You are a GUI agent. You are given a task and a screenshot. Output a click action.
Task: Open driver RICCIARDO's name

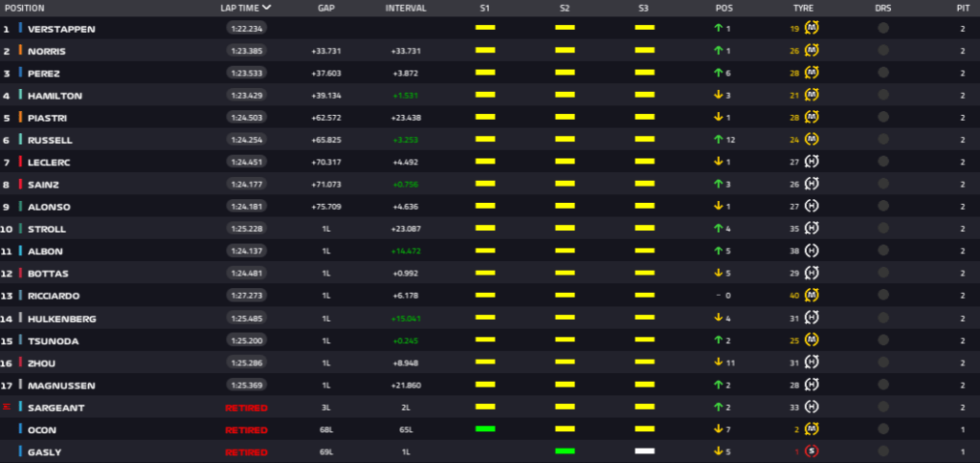(54, 297)
